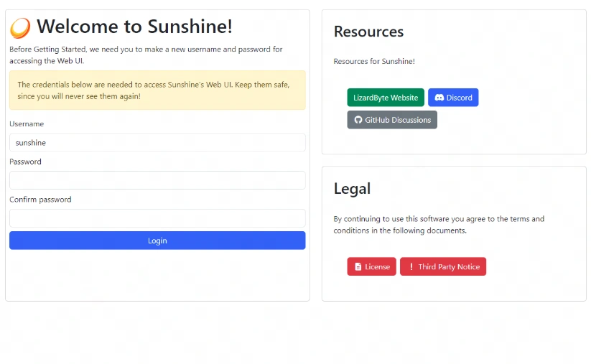
Task: View the Third Party Notice
Action: point(443,267)
